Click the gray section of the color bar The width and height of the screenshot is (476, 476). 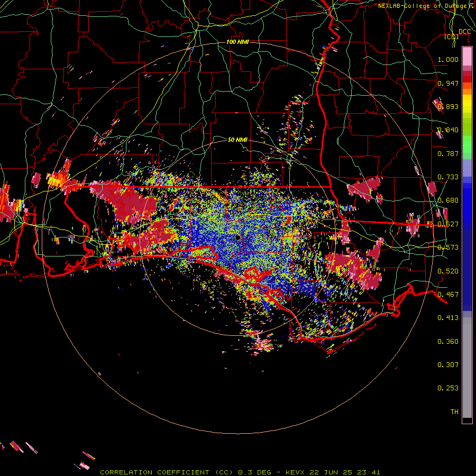467,368
